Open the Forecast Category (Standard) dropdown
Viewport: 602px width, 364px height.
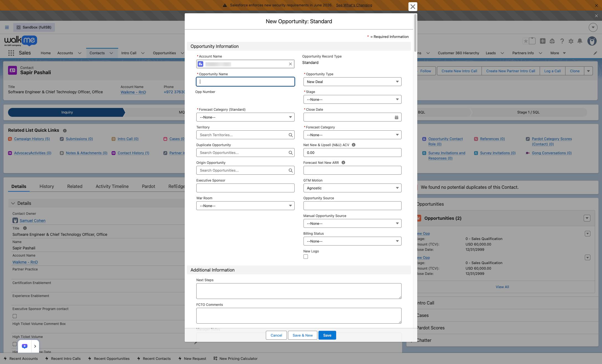(245, 117)
